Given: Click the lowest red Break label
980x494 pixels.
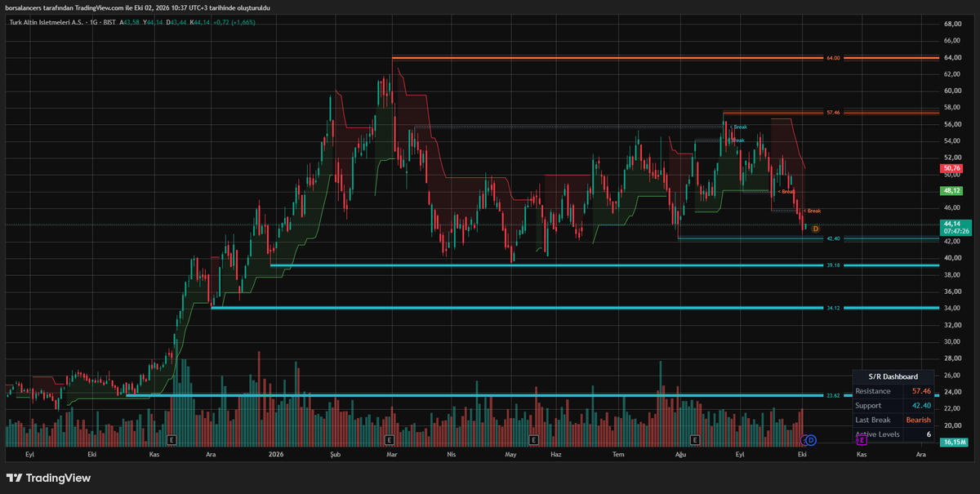Looking at the screenshot, I should 813,211.
